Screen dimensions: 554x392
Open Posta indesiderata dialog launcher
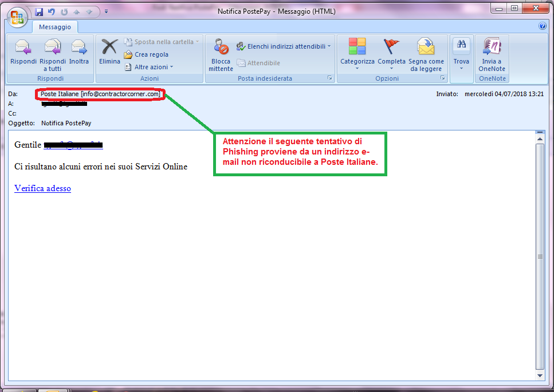[x=329, y=78]
